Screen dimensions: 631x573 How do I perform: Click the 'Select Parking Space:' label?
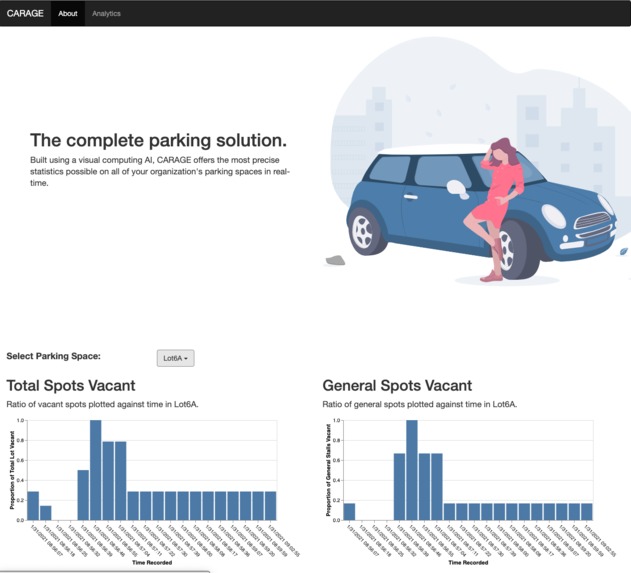coord(54,356)
